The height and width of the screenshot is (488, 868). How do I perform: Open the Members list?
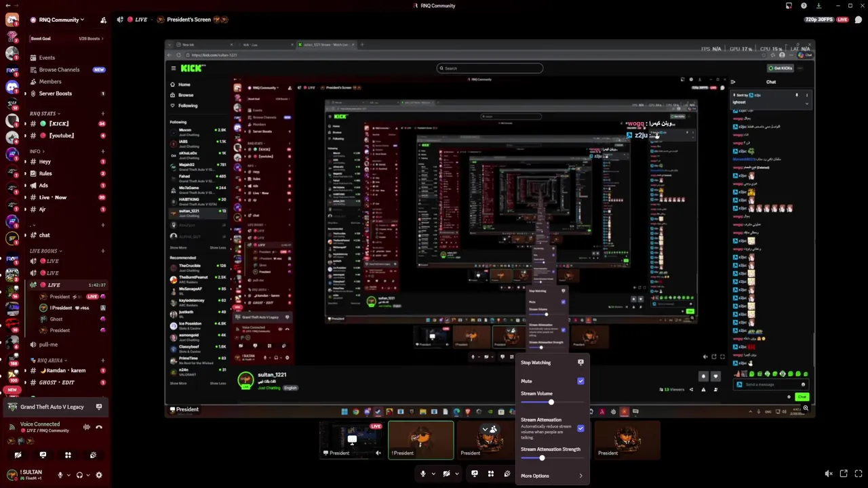(x=66, y=81)
